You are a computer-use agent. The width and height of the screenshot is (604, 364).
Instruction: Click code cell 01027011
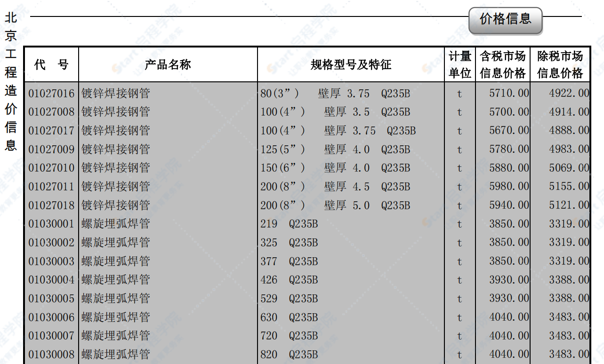pos(51,187)
